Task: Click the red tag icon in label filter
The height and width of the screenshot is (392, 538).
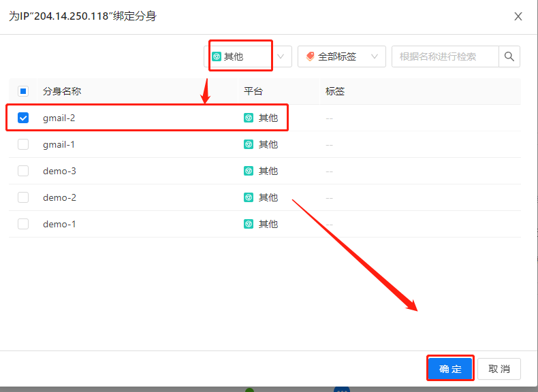Action: (x=311, y=56)
